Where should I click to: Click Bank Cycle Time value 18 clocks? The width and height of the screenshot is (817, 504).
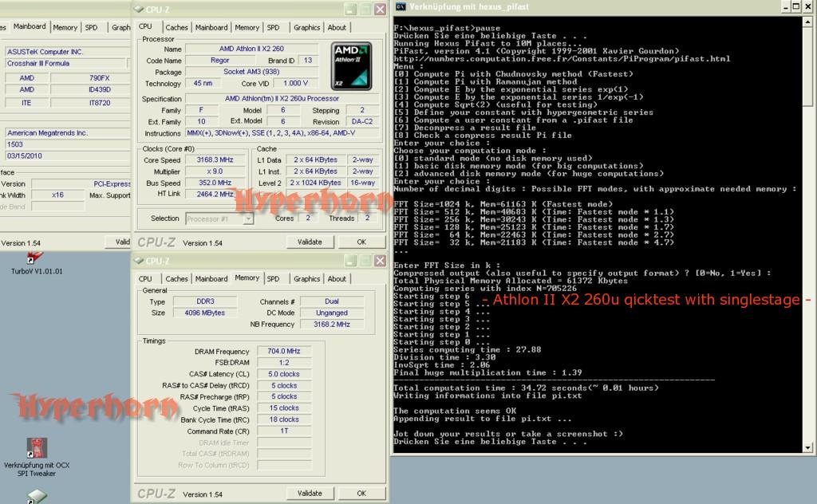pyautogui.click(x=284, y=419)
